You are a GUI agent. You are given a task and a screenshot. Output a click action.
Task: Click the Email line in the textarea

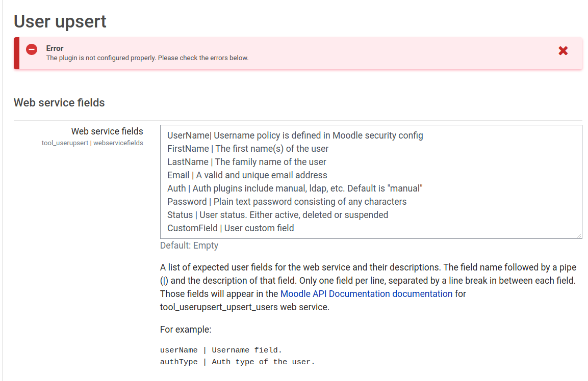click(247, 175)
